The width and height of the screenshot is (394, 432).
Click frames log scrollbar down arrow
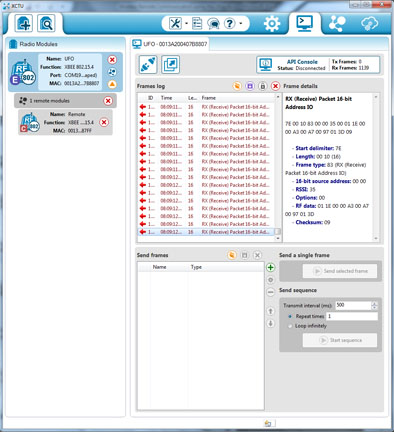pyautogui.click(x=278, y=238)
